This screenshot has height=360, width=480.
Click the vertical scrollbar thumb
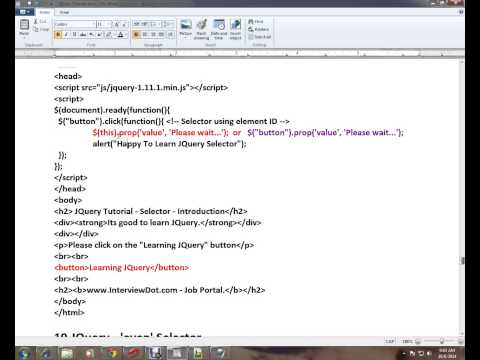click(462, 260)
